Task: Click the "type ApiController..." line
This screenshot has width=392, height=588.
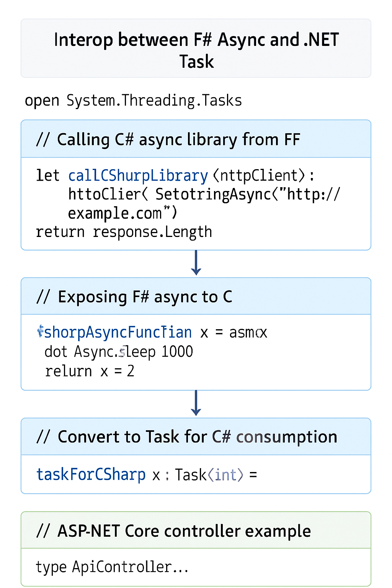Action: pyautogui.click(x=112, y=567)
